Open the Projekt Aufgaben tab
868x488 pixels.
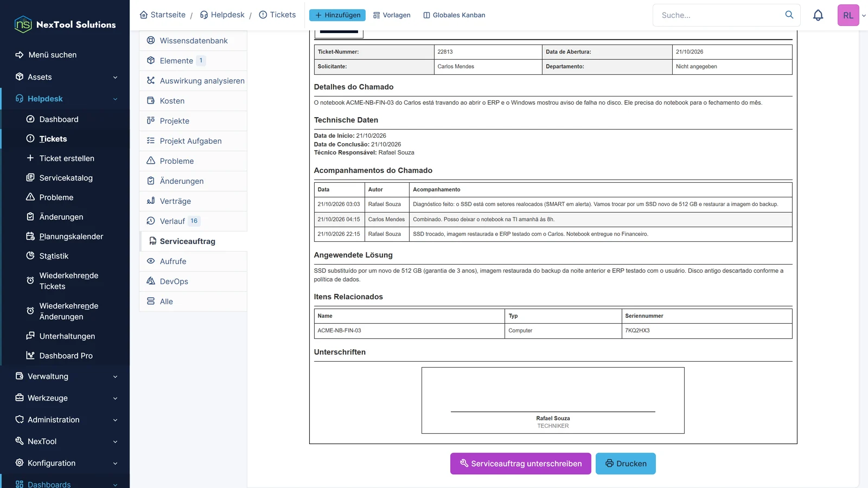click(x=193, y=141)
